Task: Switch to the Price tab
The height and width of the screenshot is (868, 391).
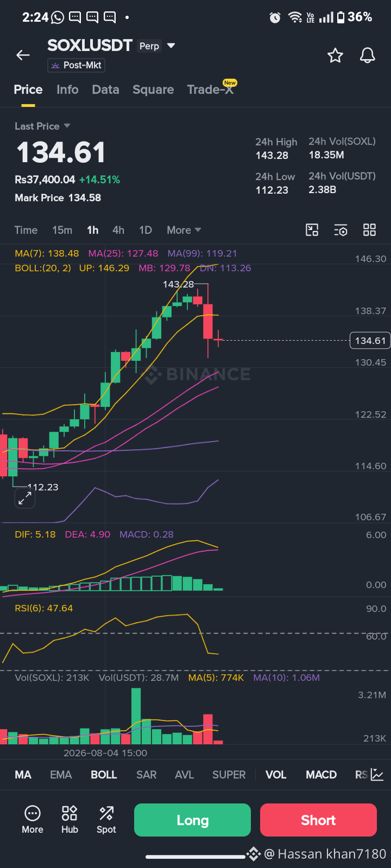Action: tap(28, 90)
